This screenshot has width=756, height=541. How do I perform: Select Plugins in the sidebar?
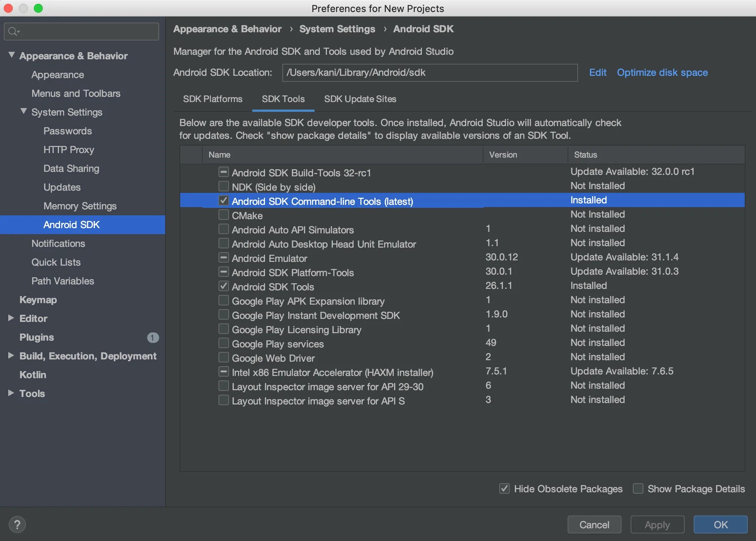click(37, 337)
